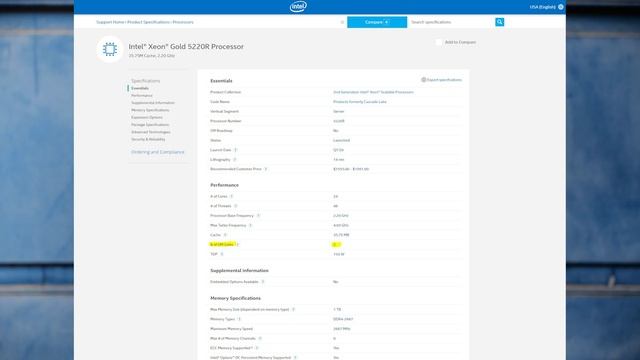Click the Essentials section heading

[x=221, y=81]
